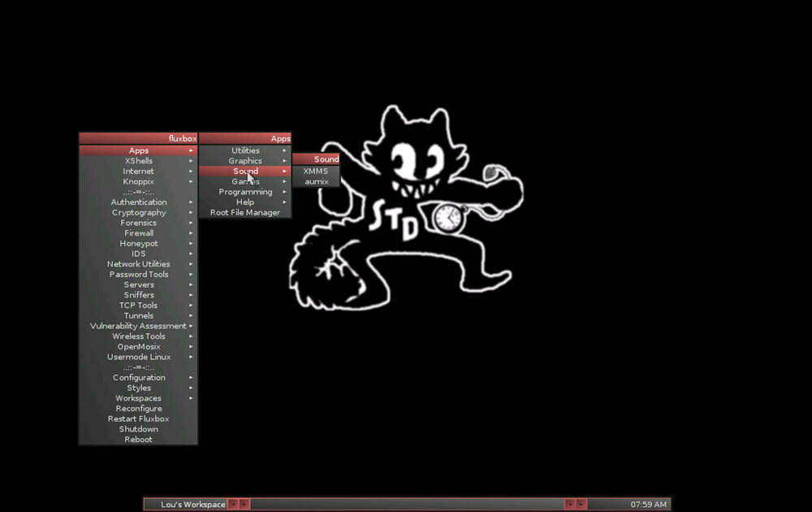
Task: Open the Sniffers submenu
Action: click(138, 295)
